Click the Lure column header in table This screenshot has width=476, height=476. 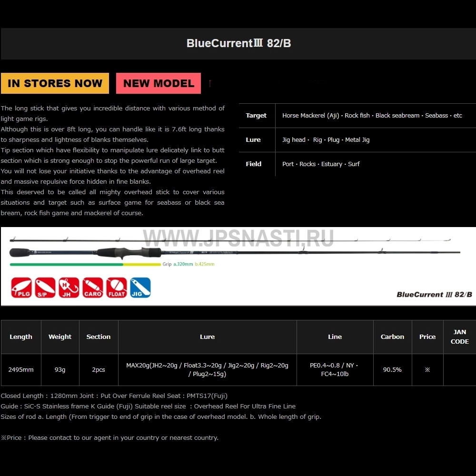[x=208, y=337]
